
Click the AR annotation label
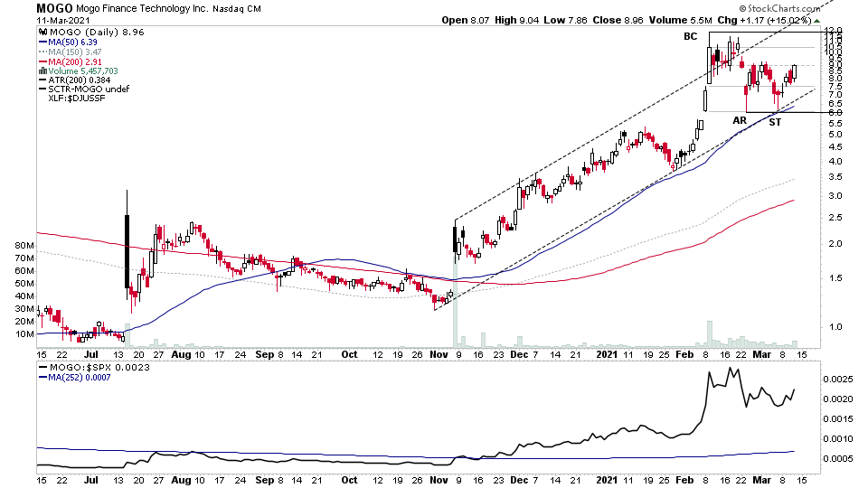point(740,120)
